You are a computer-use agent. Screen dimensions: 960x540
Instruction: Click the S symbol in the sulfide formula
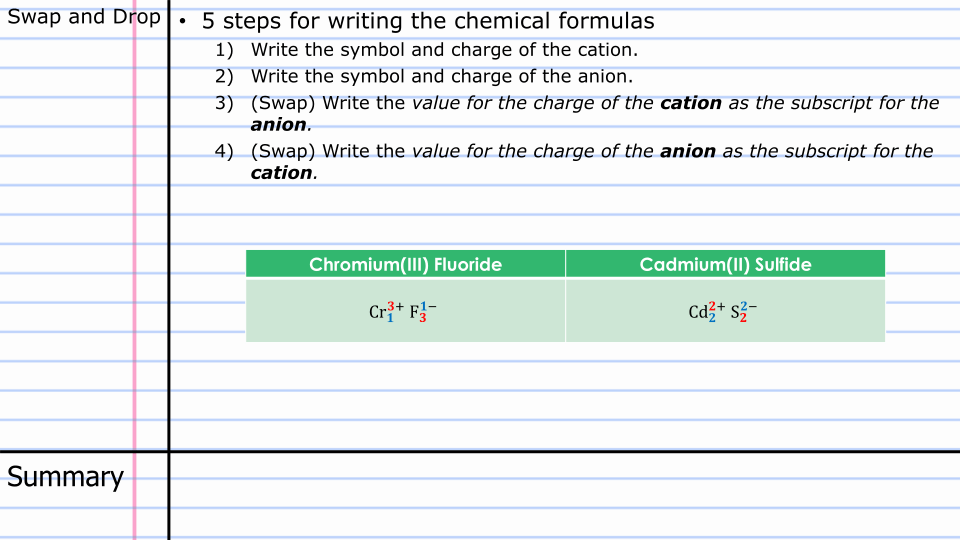[735, 312]
